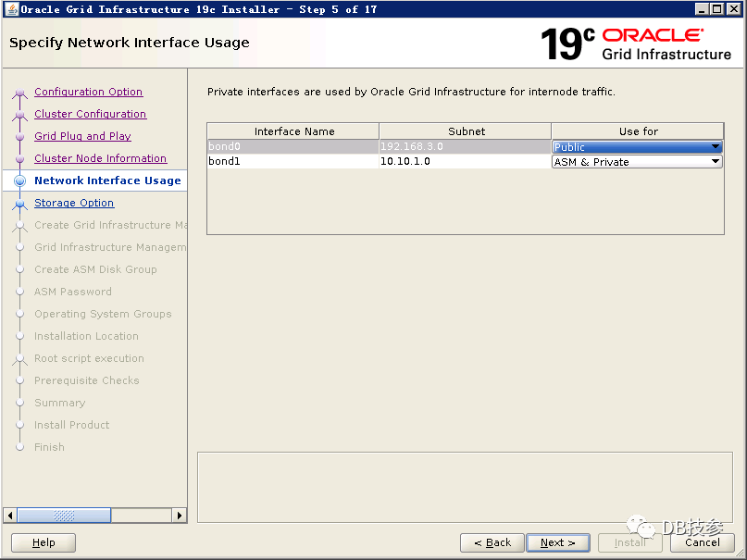The image size is (747, 560).
Task: Sort by the Use for column header
Action: [638, 131]
